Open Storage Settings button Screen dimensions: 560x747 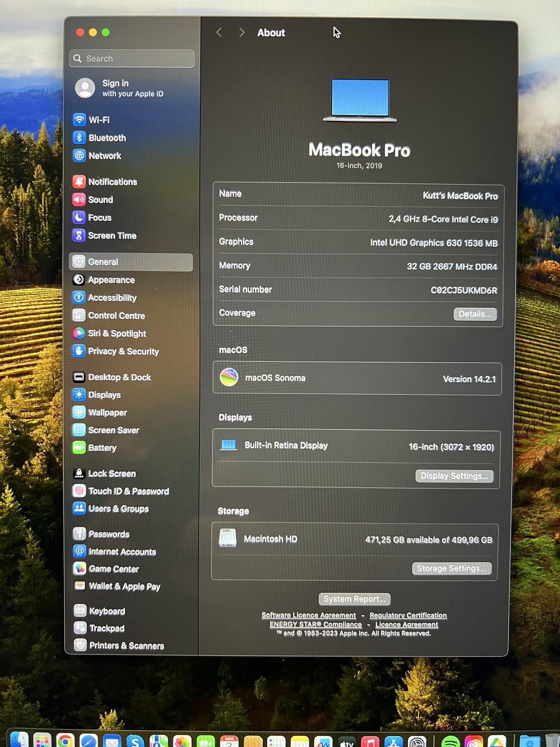(x=451, y=569)
